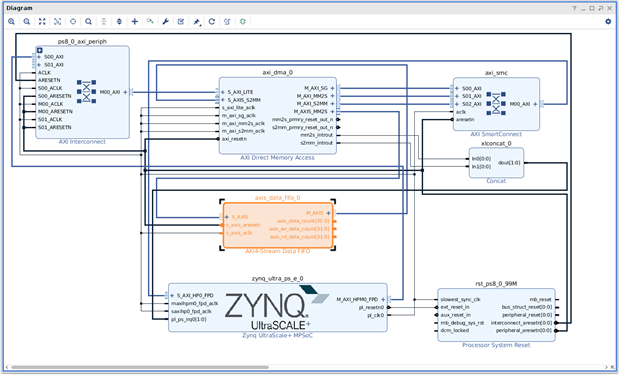Select the xlconcat_0 Concat block
The height and width of the screenshot is (375, 619).
tap(496, 163)
